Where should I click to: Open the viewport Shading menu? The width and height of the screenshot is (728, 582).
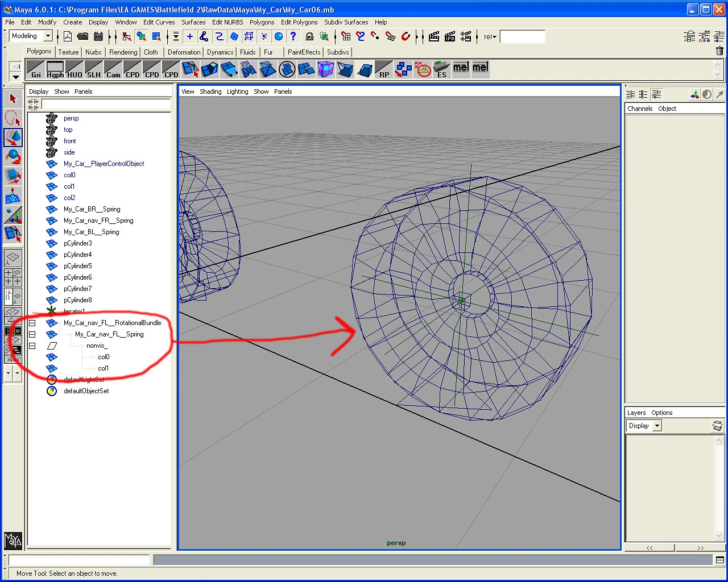click(210, 92)
